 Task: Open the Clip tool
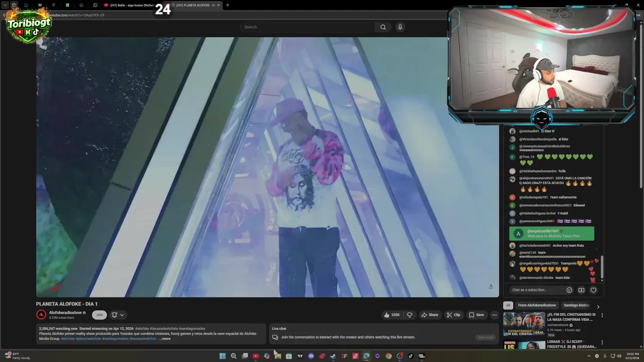point(453,315)
